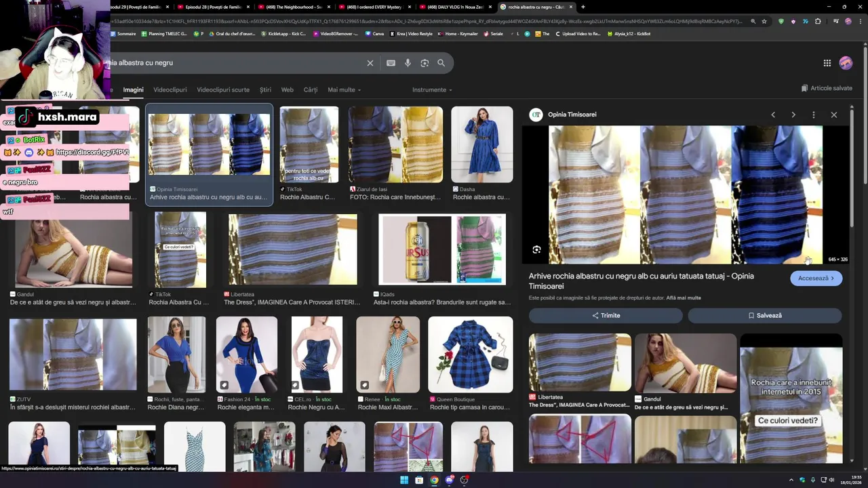Image resolution: width=868 pixels, height=488 pixels.
Task: Open the 'Upload Video to Re...' bookmark
Action: point(578,33)
